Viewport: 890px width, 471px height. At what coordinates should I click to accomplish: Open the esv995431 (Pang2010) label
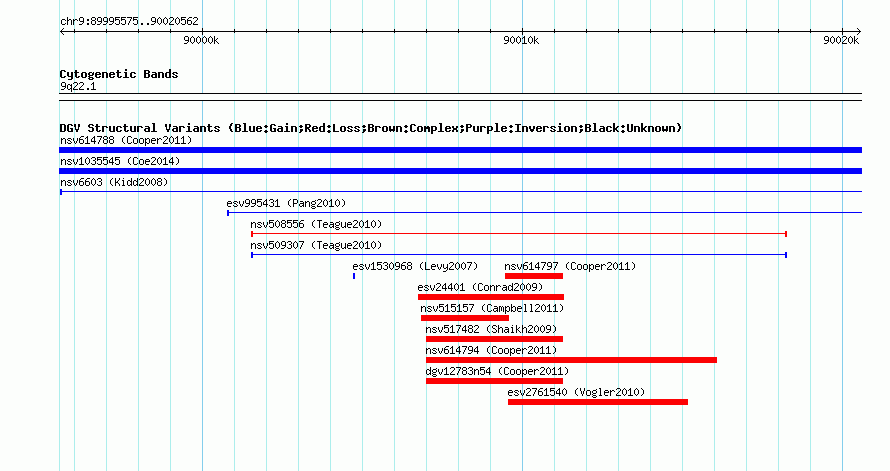(x=286, y=203)
